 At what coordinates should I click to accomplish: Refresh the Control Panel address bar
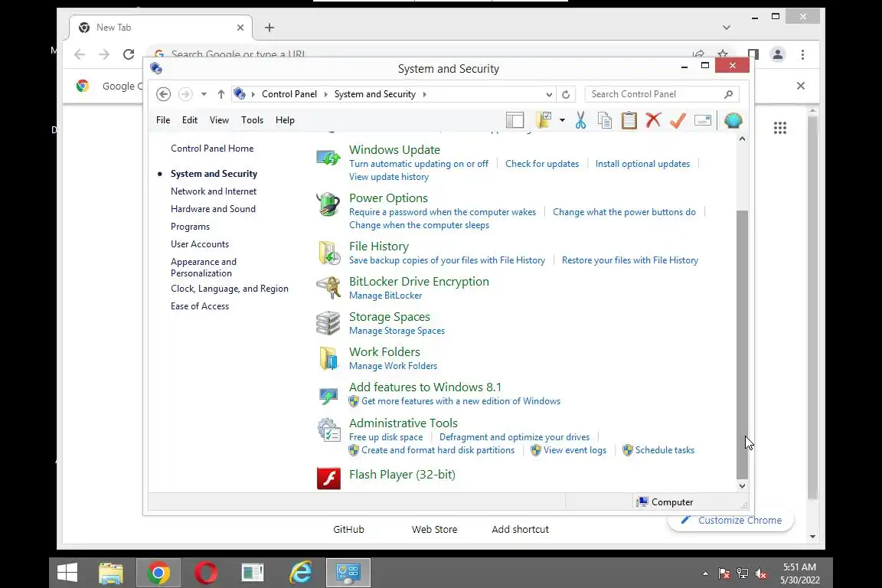tap(566, 94)
